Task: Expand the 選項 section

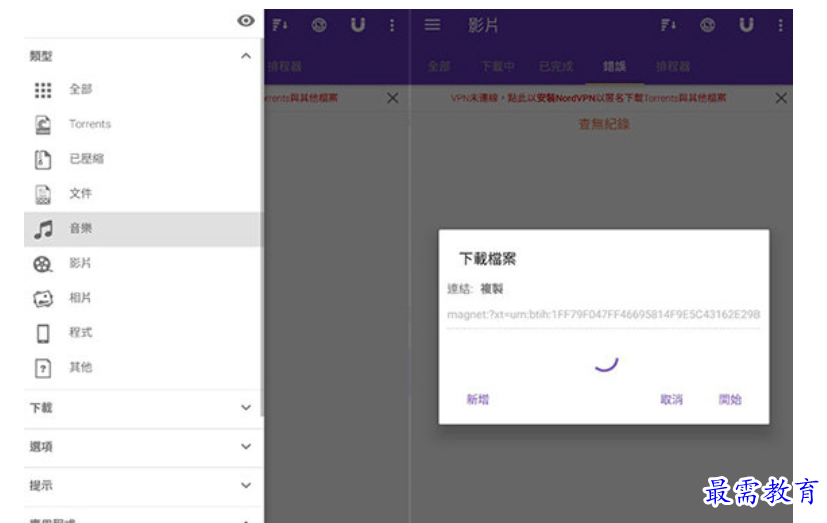Action: pyautogui.click(x=142, y=447)
